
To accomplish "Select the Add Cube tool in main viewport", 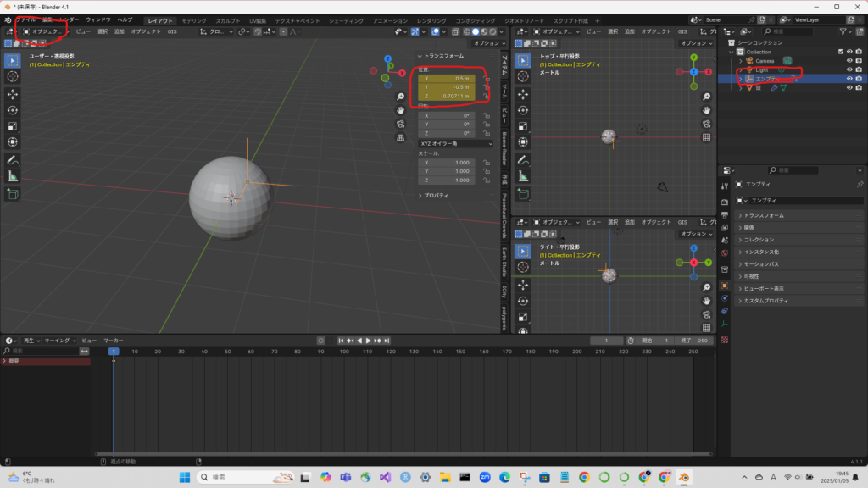I will [13, 194].
